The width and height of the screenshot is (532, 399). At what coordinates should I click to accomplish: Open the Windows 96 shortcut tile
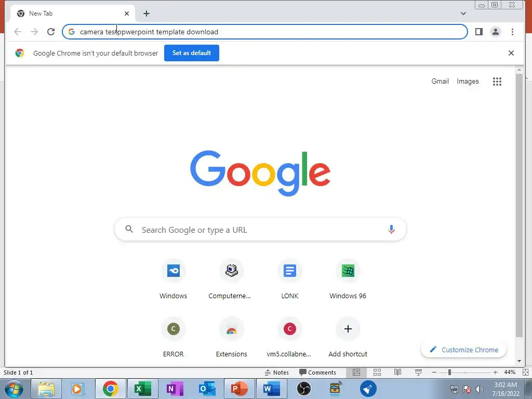point(348,280)
